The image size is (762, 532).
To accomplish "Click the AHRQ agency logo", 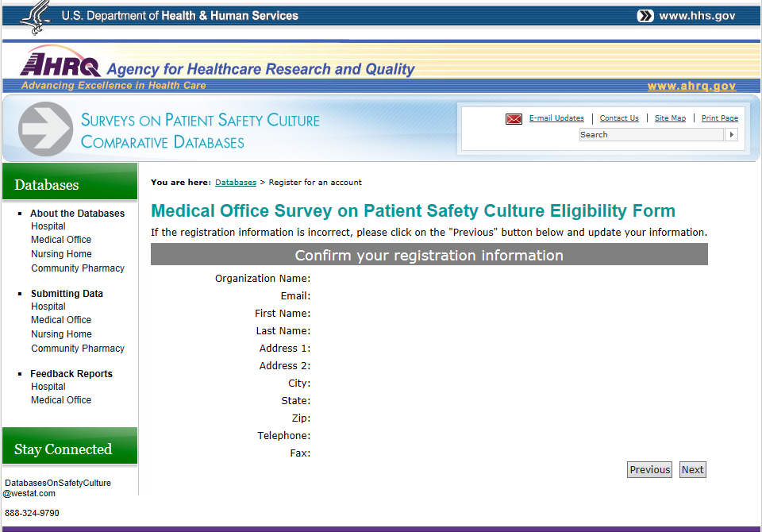I will (60, 63).
